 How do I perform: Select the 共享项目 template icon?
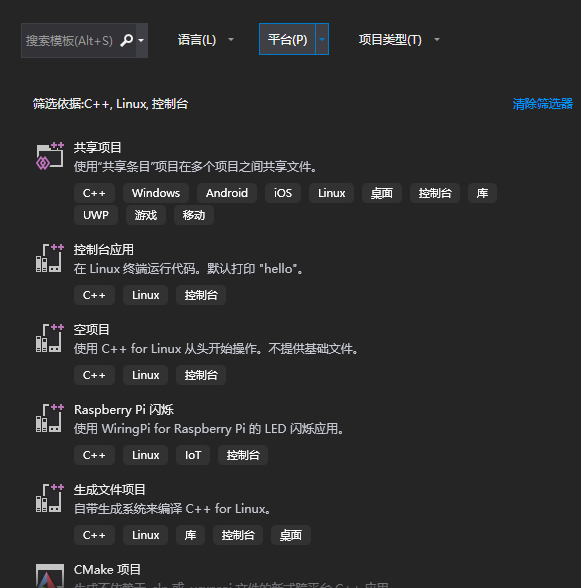(50, 156)
